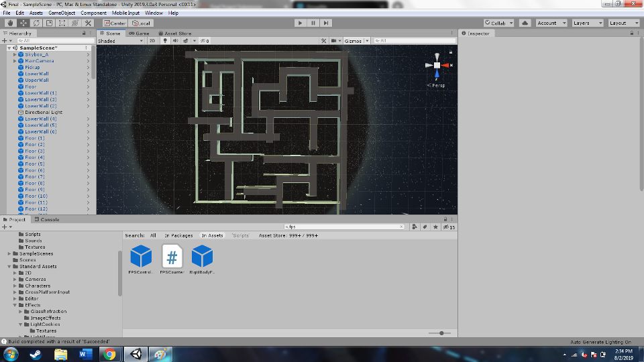Expand the Standard Assets folder
This screenshot has height=362, width=644.
point(9,266)
